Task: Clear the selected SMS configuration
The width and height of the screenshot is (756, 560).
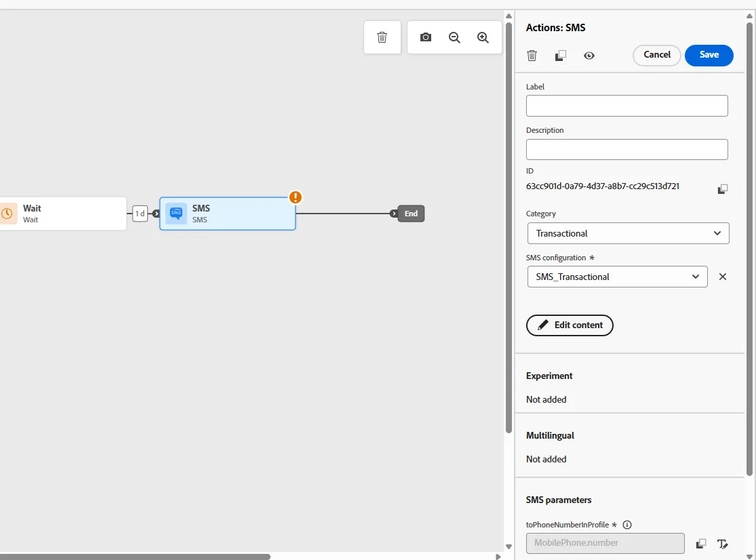Action: click(722, 277)
